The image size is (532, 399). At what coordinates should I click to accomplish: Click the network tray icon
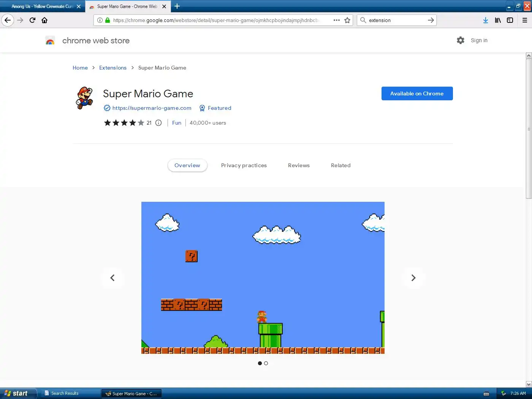coord(503,393)
